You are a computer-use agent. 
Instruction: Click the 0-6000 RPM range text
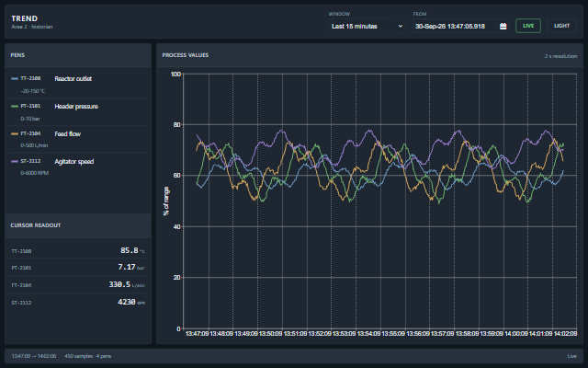click(35, 173)
